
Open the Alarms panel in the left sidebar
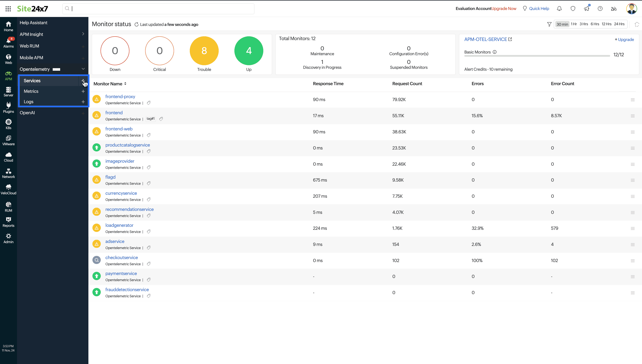coord(8,42)
